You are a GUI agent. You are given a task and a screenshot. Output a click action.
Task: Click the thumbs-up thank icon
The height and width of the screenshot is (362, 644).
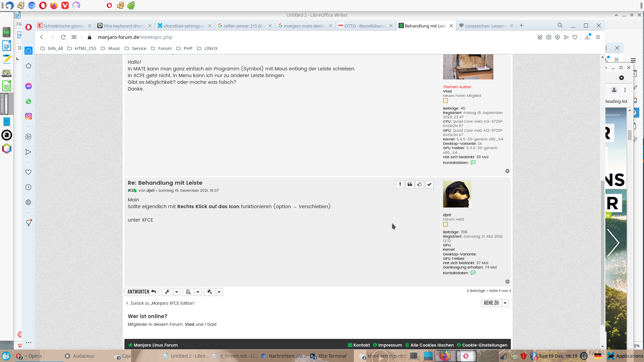tap(420, 184)
